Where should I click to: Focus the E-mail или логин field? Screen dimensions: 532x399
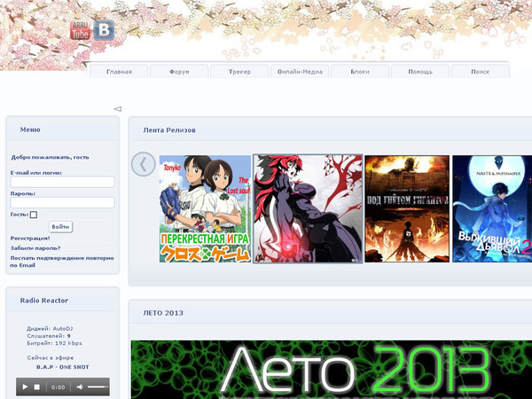click(62, 182)
